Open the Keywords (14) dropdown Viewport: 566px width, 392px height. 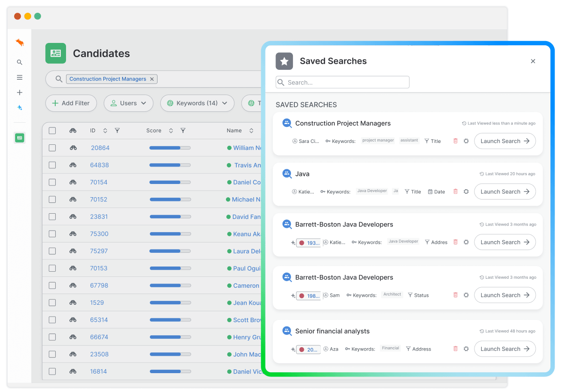pos(197,103)
